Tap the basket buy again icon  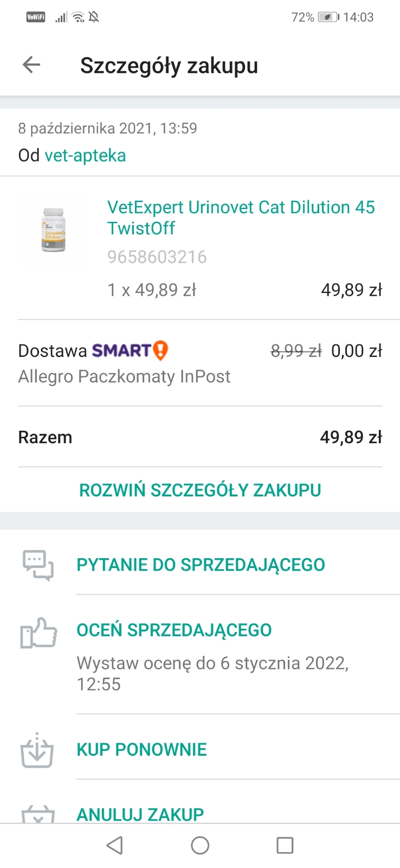tap(37, 750)
